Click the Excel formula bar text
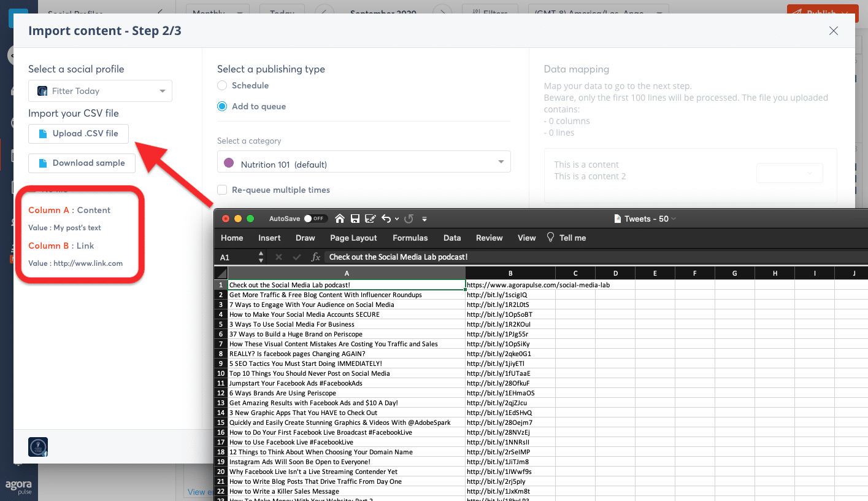 point(399,257)
